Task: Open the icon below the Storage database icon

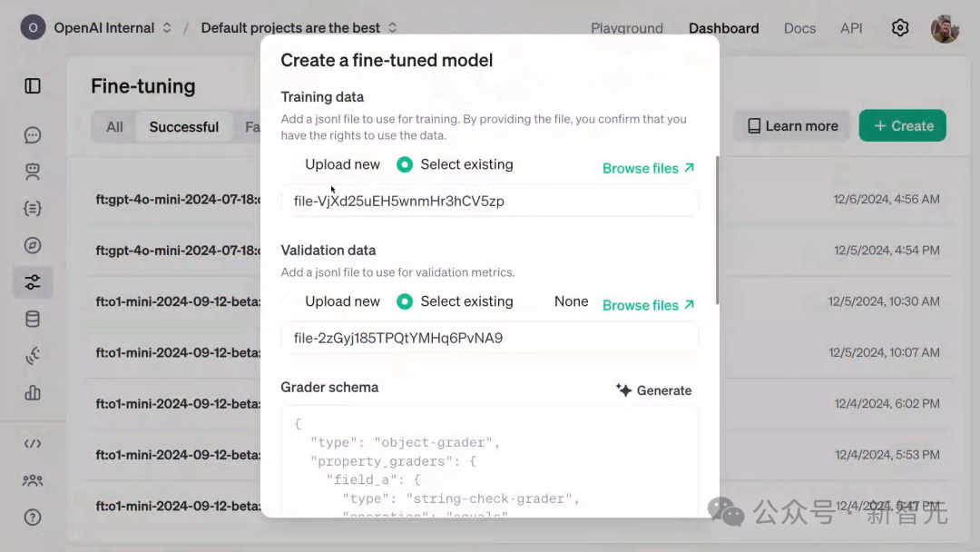Action: [33, 356]
